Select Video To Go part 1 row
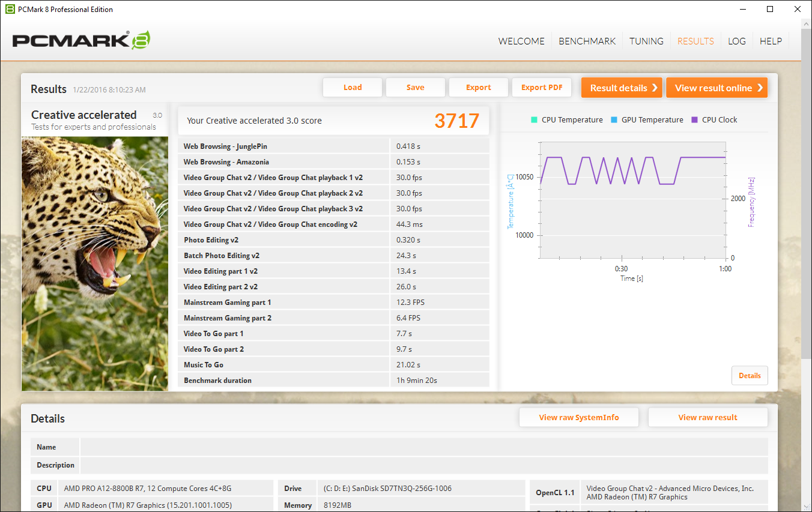Screen dimensions: 812x512 334,333
